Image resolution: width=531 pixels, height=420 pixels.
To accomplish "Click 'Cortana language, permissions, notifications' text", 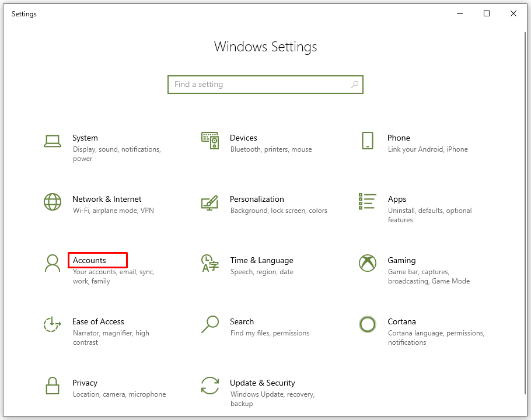I will 436,338.
